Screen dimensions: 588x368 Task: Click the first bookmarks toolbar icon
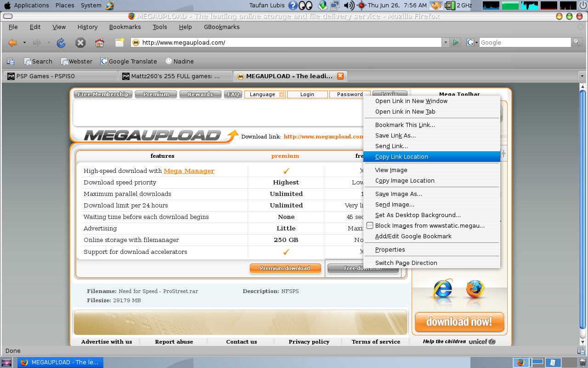(x=11, y=61)
